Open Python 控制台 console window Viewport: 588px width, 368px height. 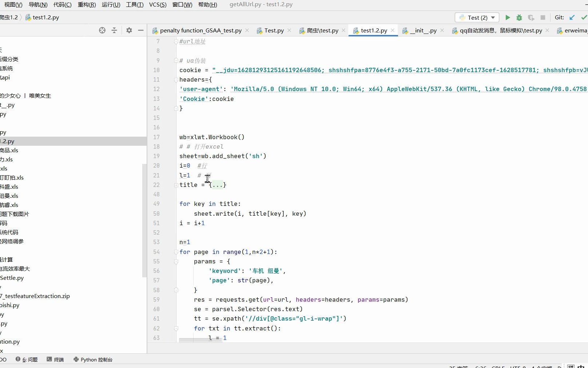tap(93, 360)
